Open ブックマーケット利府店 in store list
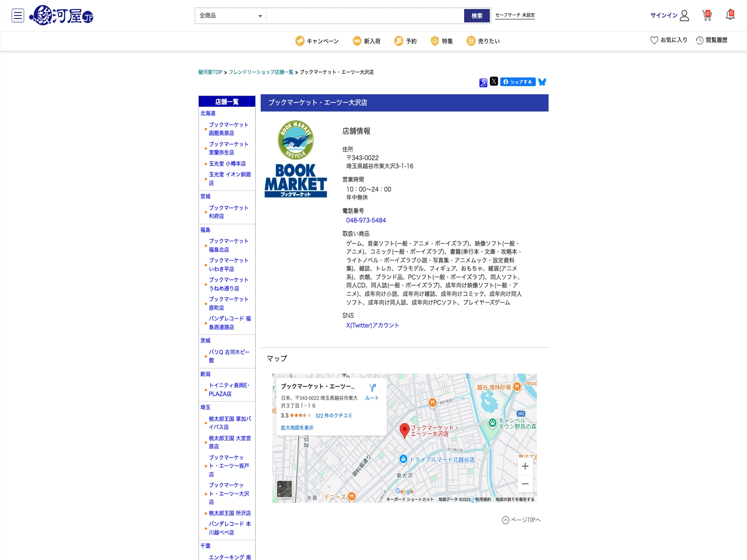747x560 pixels. point(228,212)
